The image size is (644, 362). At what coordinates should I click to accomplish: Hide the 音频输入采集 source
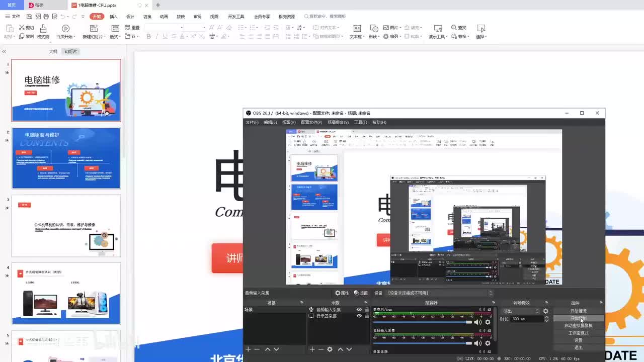359,310
